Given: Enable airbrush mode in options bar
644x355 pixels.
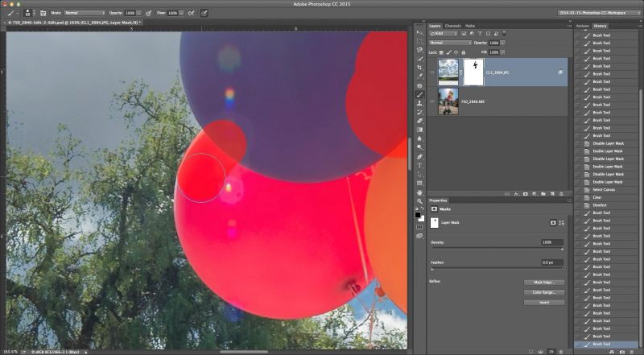Looking at the screenshot, I should point(191,13).
